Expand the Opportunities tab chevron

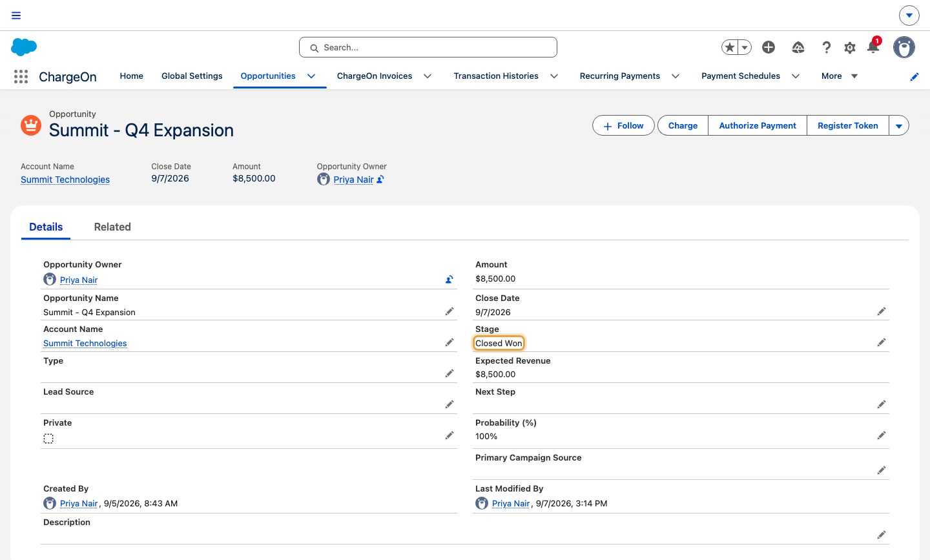click(311, 76)
